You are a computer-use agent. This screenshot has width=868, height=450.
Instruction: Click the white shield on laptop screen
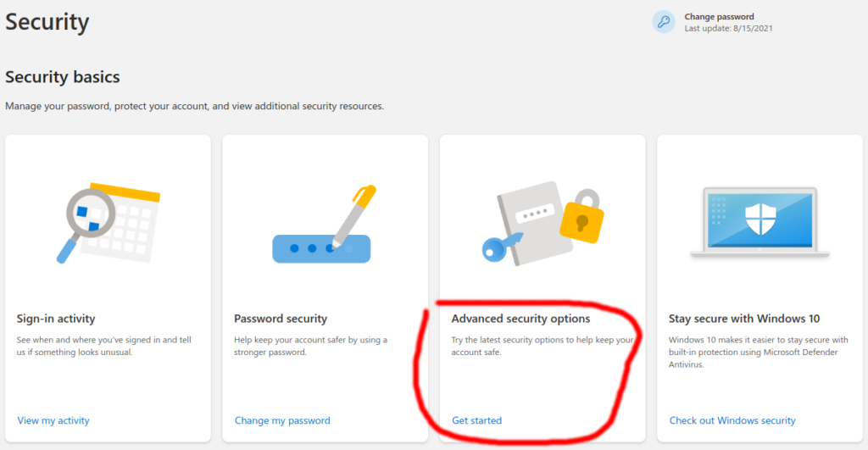[x=760, y=219]
